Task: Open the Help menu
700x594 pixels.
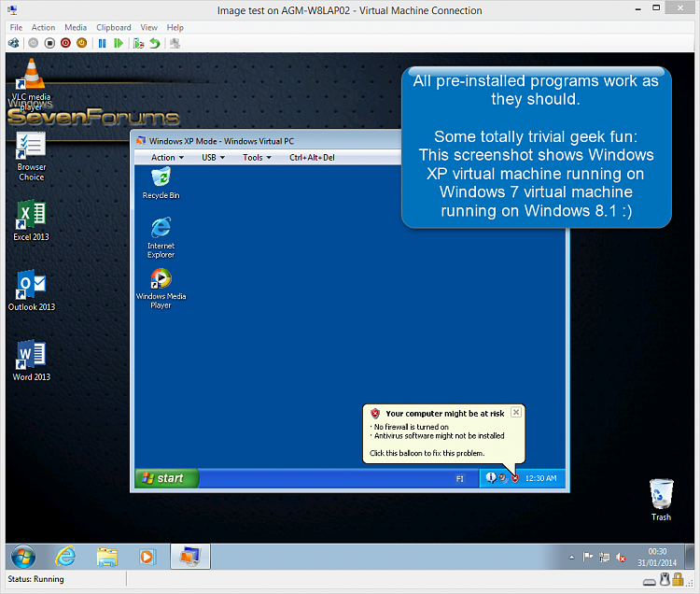Action: pyautogui.click(x=175, y=27)
